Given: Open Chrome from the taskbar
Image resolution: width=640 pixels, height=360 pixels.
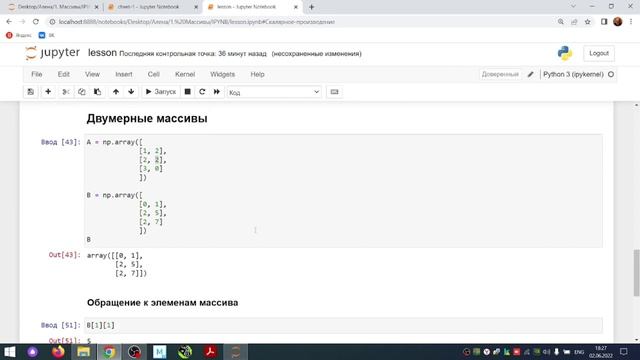Looking at the screenshot, I should 109,352.
